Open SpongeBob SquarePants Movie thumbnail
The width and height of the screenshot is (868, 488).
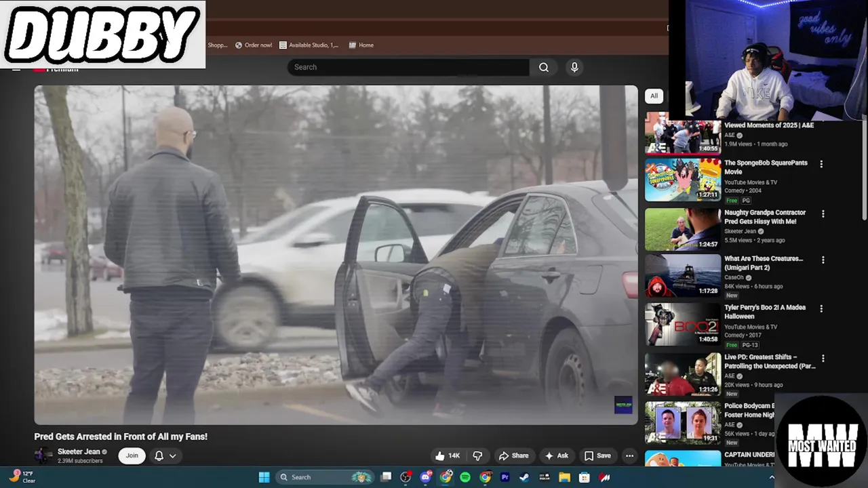682,180
